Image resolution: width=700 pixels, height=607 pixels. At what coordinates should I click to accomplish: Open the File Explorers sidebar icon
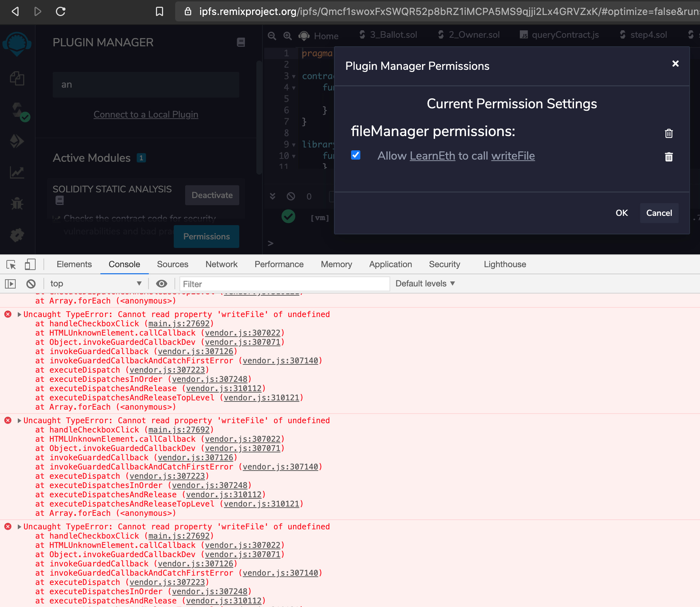(17, 78)
